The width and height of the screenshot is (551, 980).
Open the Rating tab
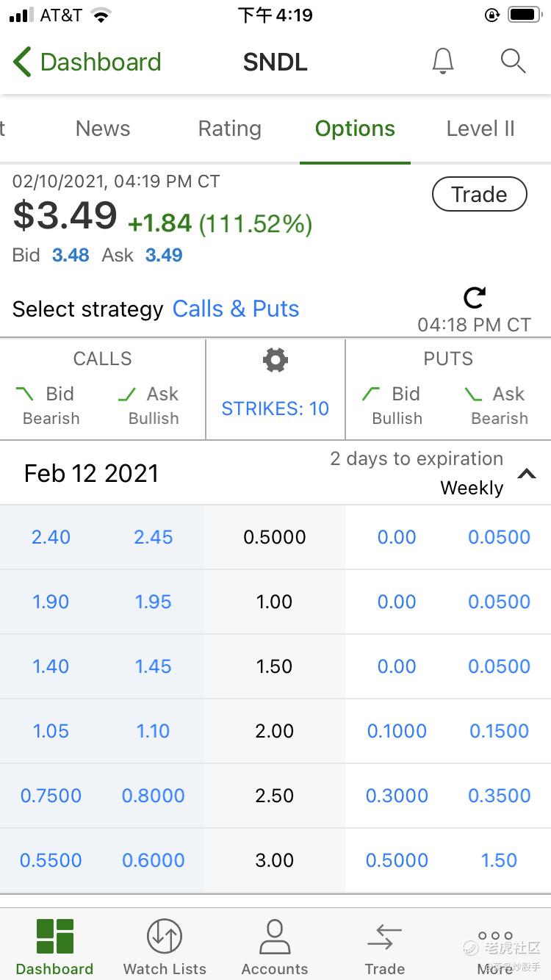(x=229, y=129)
